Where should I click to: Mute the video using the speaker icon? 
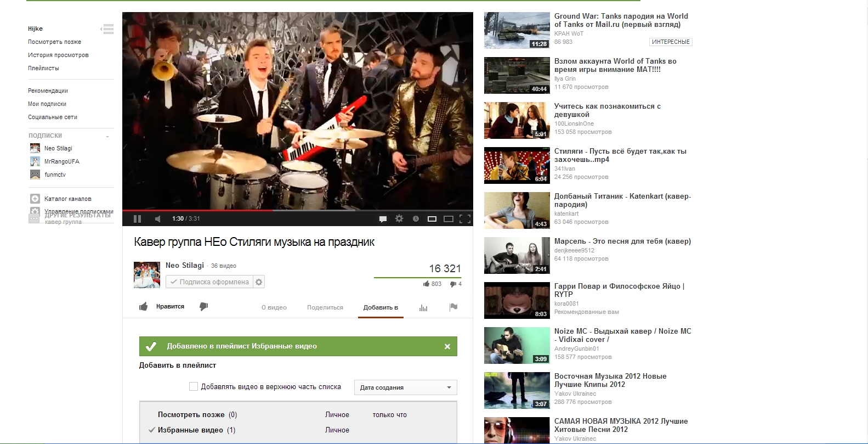pos(158,218)
